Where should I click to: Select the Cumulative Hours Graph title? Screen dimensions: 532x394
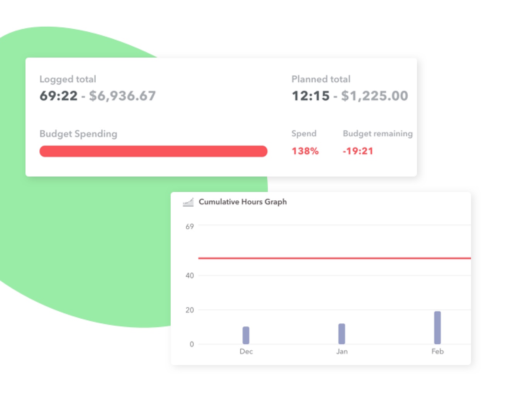coord(242,202)
